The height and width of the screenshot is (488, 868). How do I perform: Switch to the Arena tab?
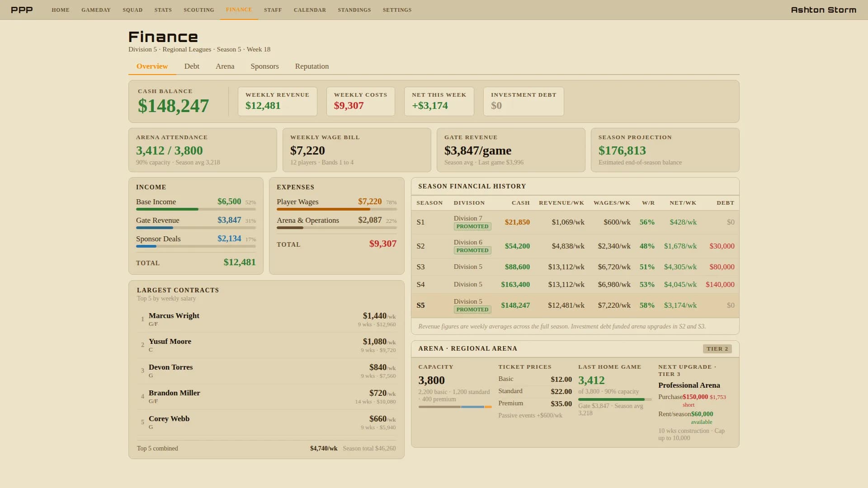(x=225, y=66)
